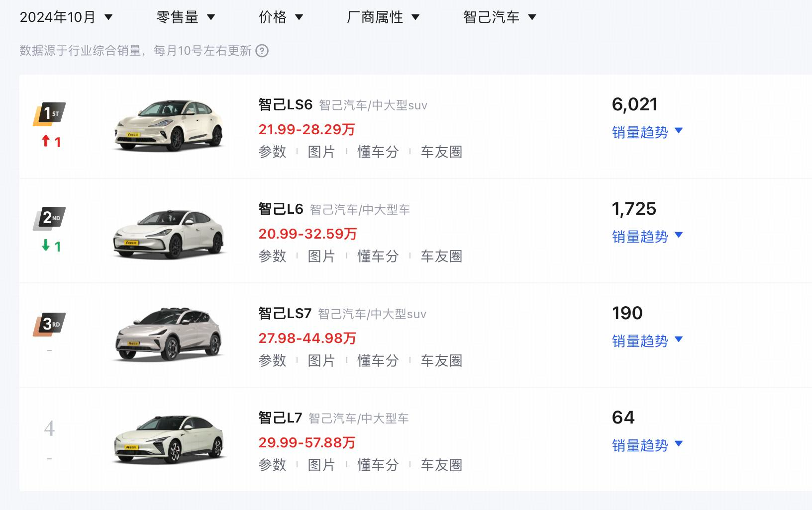This screenshot has height=510, width=812.
Task: Click the 3rd place rank badge
Action: click(49, 325)
